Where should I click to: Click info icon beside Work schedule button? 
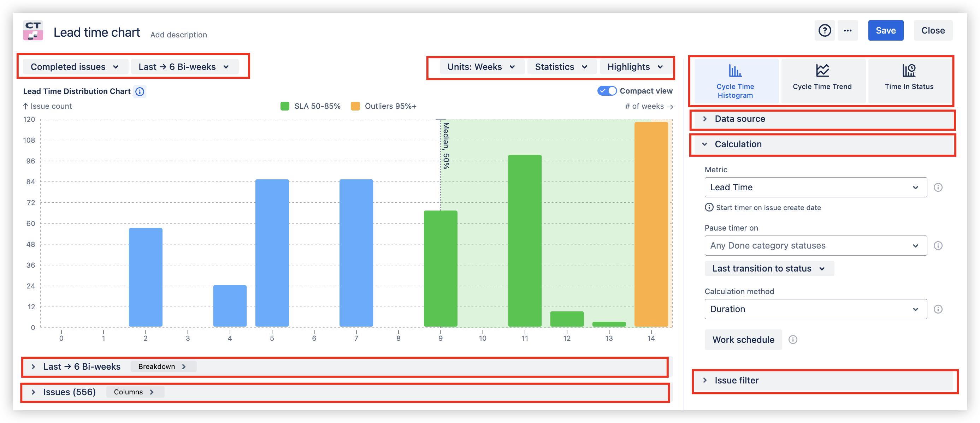pyautogui.click(x=792, y=339)
